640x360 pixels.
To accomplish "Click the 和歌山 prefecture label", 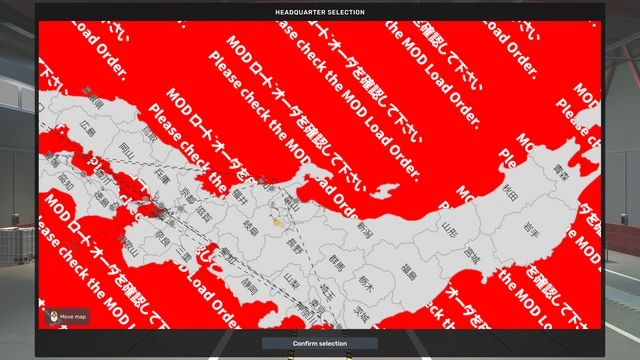I will pyautogui.click(x=128, y=245).
